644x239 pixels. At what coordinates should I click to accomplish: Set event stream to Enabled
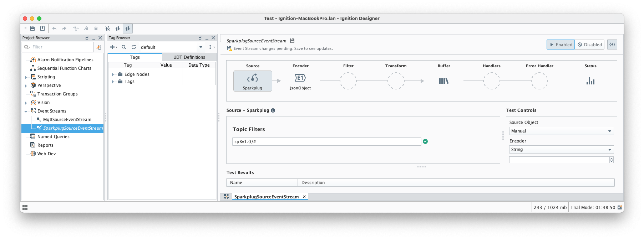pyautogui.click(x=561, y=45)
